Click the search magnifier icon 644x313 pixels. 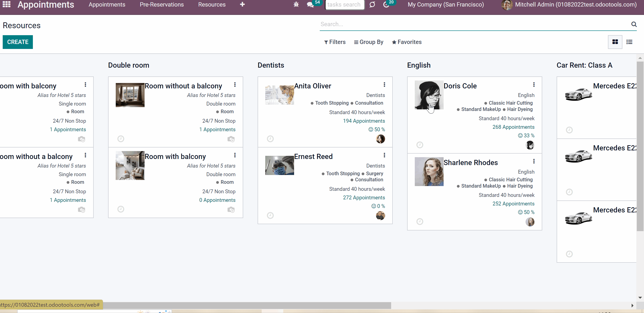click(x=634, y=24)
